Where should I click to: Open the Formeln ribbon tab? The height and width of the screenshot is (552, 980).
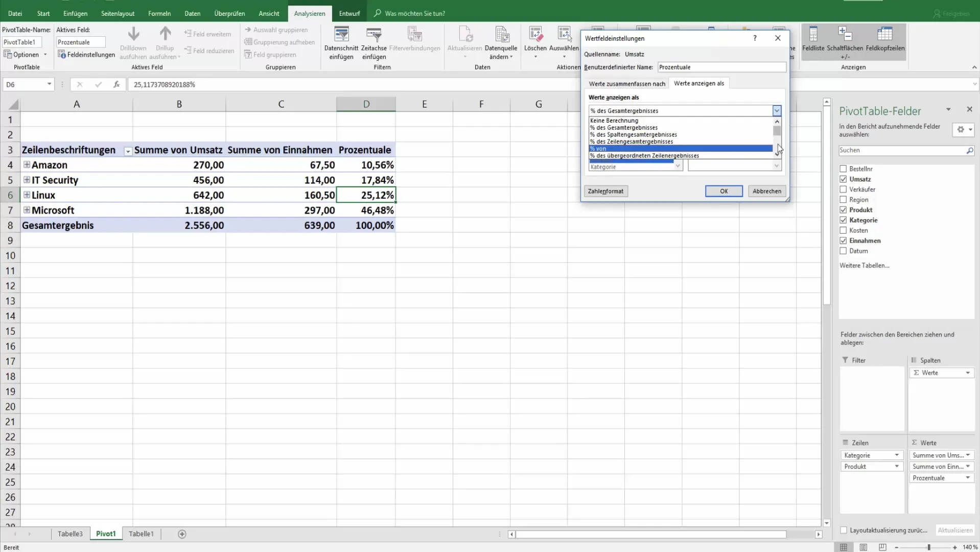coord(159,13)
